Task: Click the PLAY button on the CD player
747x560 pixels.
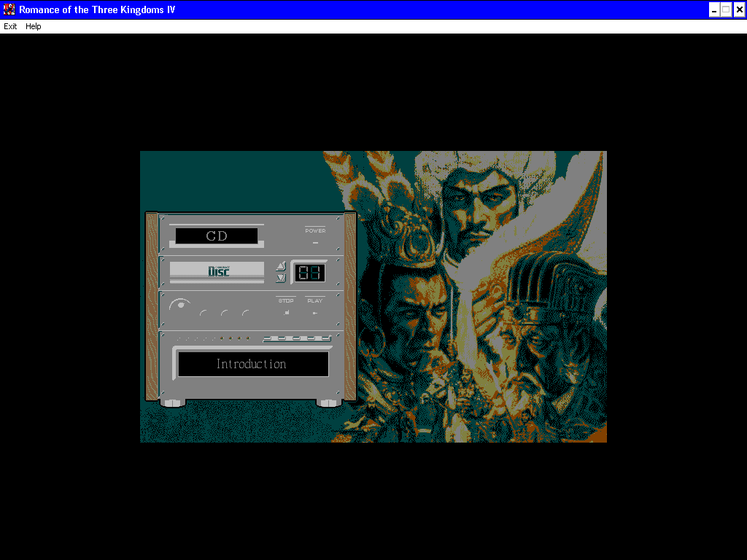Action: [315, 313]
